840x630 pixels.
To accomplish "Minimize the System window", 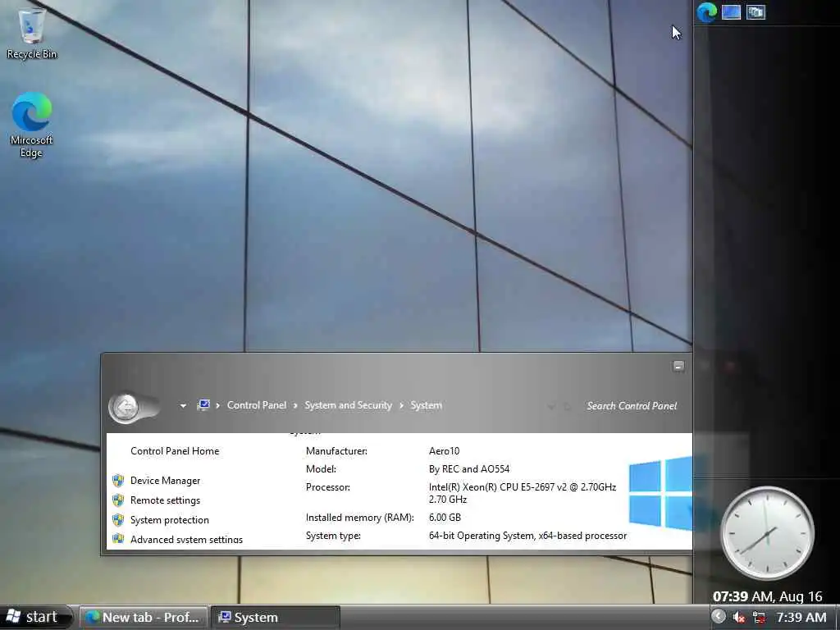I will pos(678,366).
